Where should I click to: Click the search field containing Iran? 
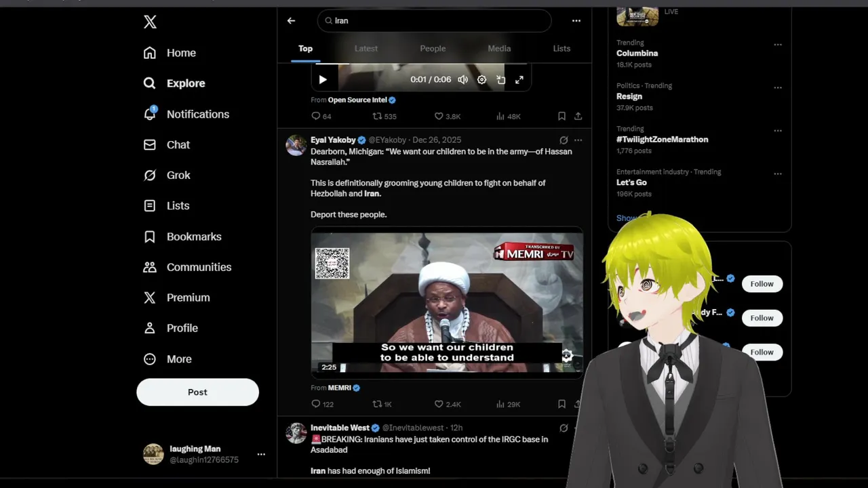tap(434, 21)
